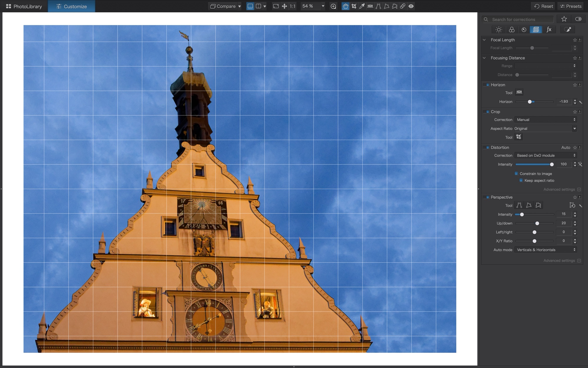Click the Reset button
Viewport: 588px width, 368px height.
pyautogui.click(x=544, y=6)
